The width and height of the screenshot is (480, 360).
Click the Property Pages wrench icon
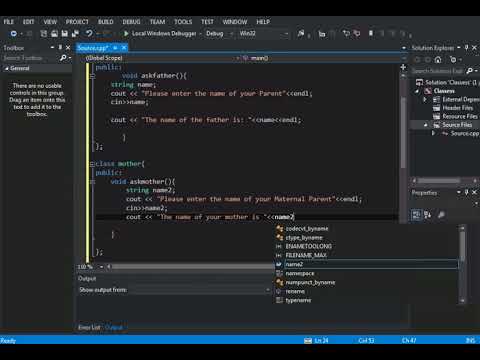click(x=442, y=215)
